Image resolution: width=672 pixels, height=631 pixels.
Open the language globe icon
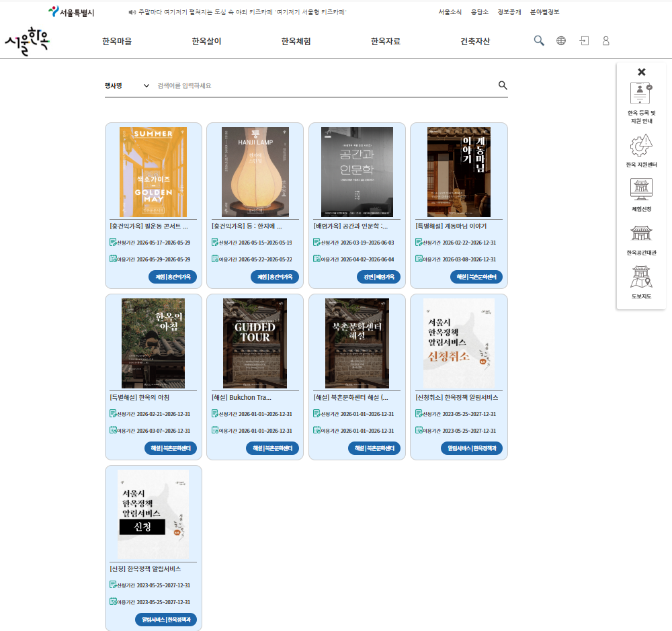point(561,41)
